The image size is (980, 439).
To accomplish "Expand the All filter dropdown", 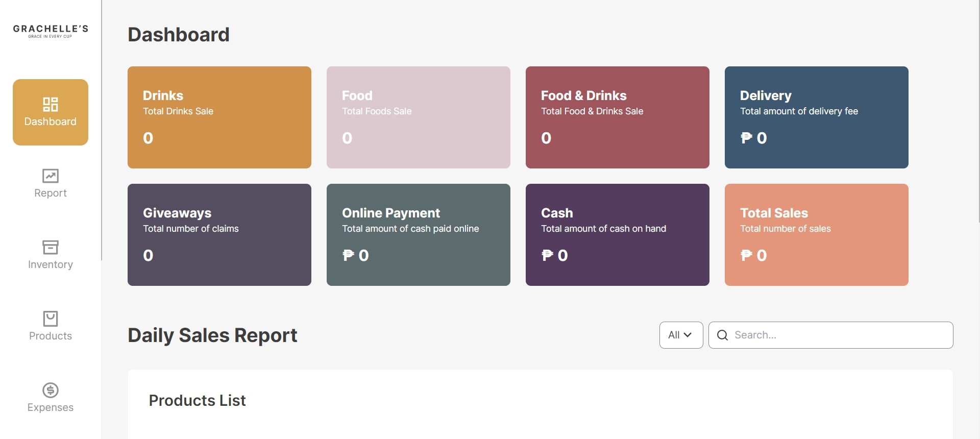I will 681,335.
